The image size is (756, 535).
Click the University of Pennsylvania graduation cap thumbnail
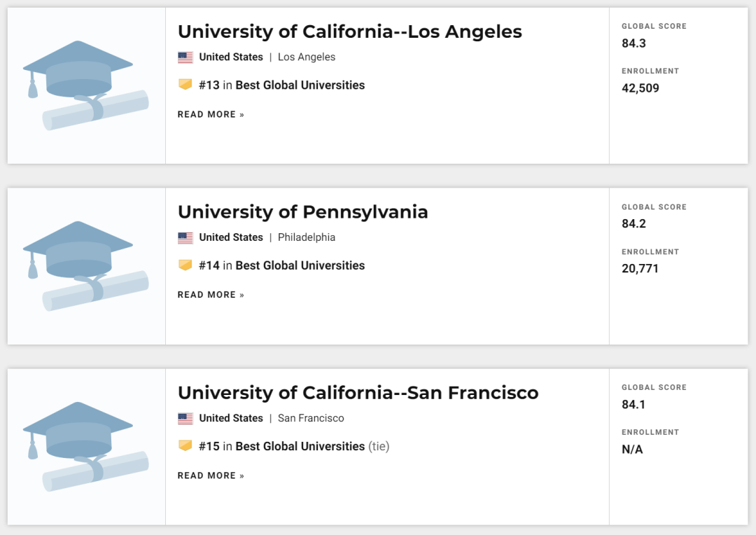86,266
